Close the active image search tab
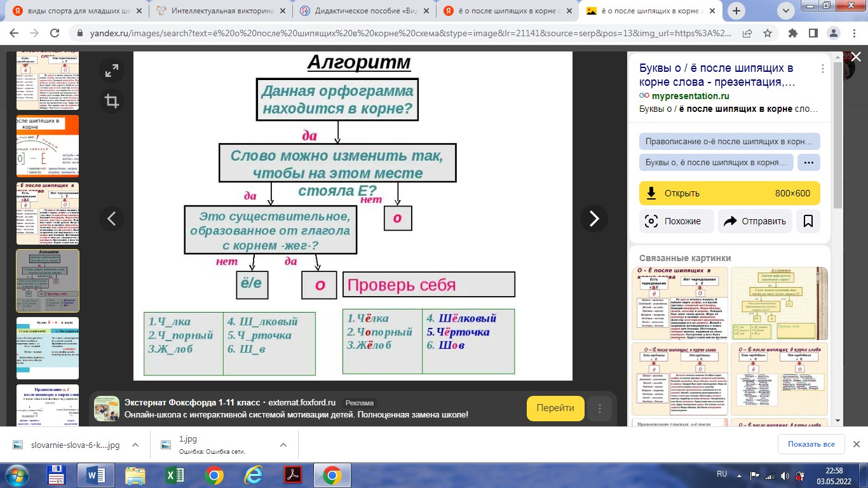Image resolution: width=868 pixels, height=488 pixels. (x=711, y=11)
